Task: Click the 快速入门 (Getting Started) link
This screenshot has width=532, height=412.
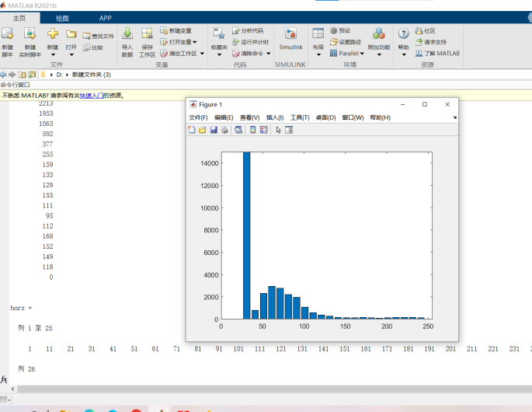Action: [x=92, y=96]
